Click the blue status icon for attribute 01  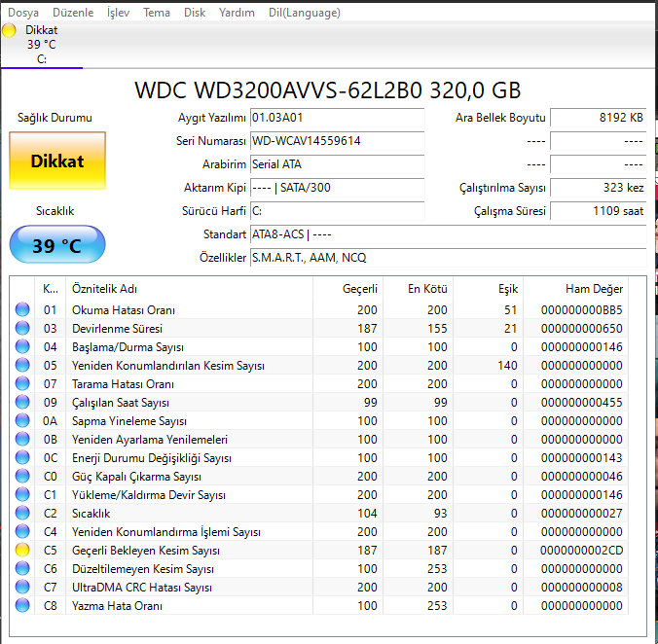[x=22, y=310]
